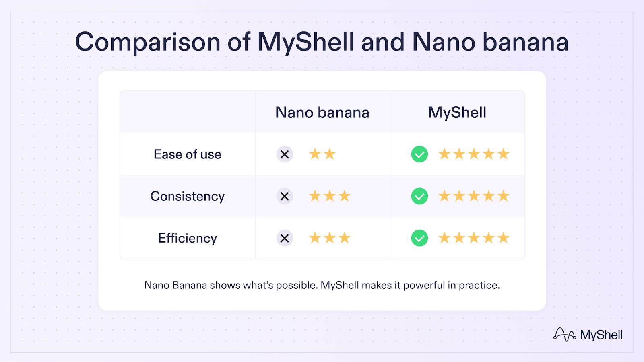The height and width of the screenshot is (362, 644).
Task: Click the Consistency row label
Action: pos(188,196)
